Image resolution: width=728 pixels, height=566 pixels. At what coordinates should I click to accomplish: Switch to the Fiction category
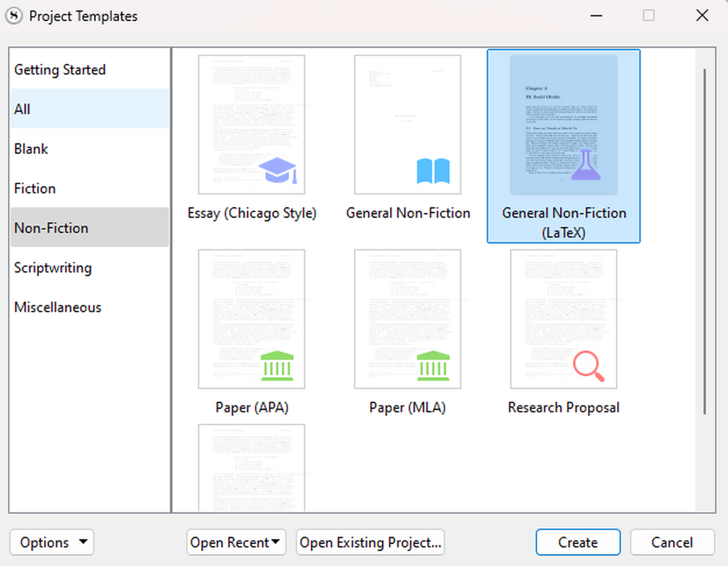click(35, 188)
